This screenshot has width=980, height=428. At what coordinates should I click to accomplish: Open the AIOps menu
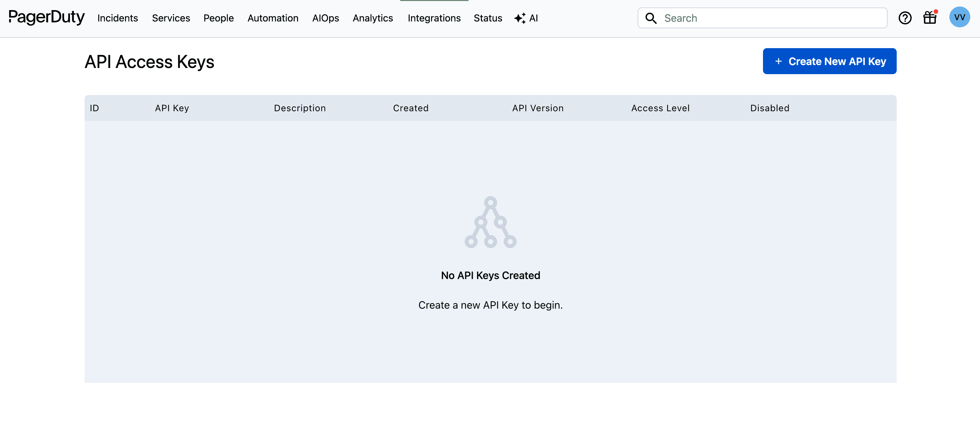325,18
